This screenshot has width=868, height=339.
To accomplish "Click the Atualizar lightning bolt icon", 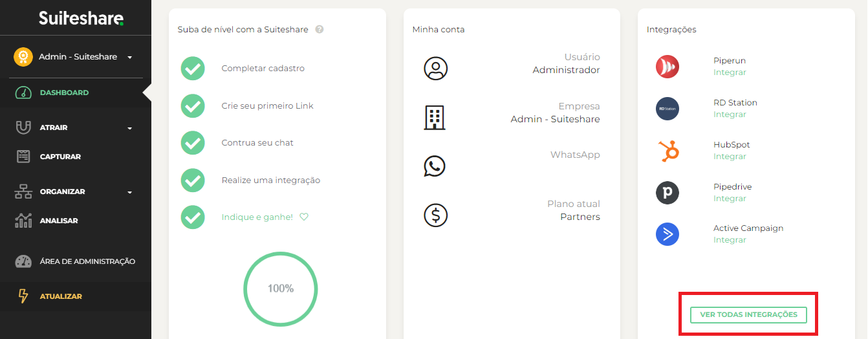I will tap(23, 296).
